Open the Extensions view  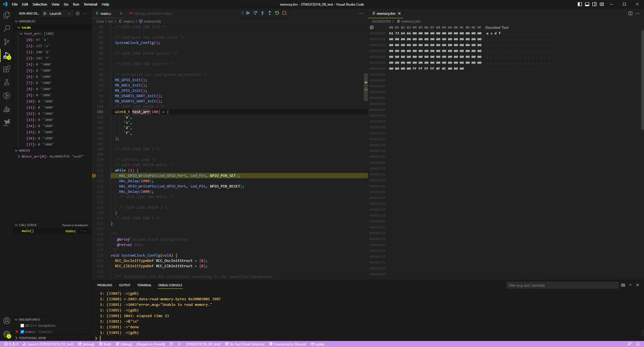pos(6,69)
